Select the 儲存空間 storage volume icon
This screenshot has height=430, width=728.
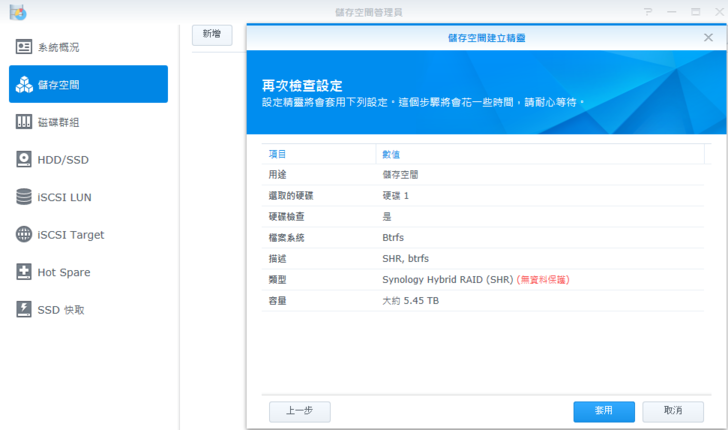click(x=24, y=85)
